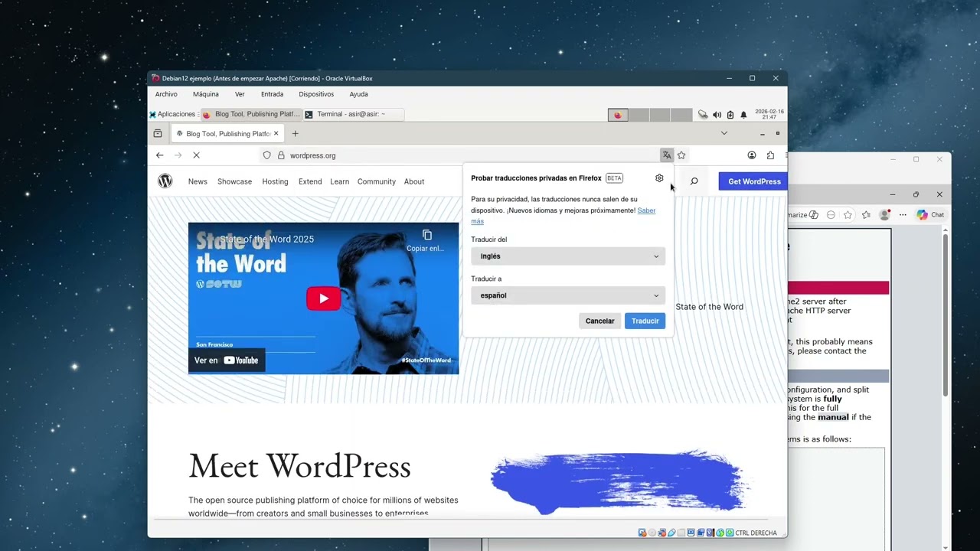Click the translate page icon in address bar
The image size is (980, 551).
[667, 155]
